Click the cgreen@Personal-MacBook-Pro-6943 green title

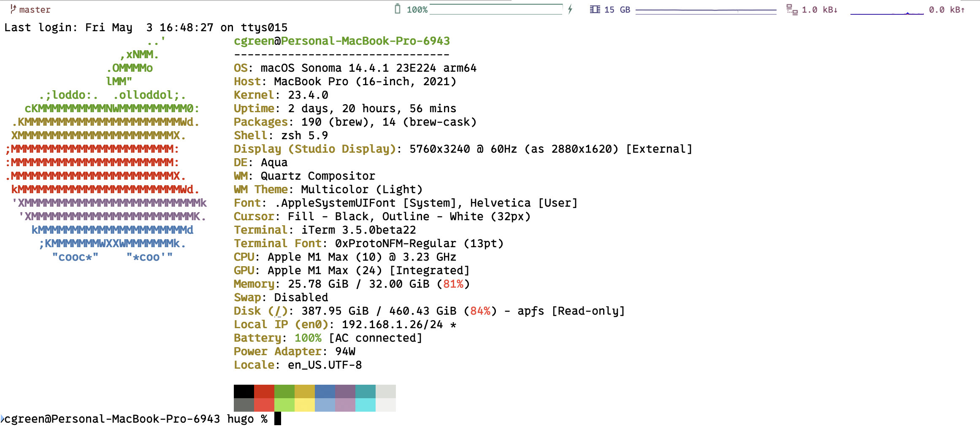point(342,41)
